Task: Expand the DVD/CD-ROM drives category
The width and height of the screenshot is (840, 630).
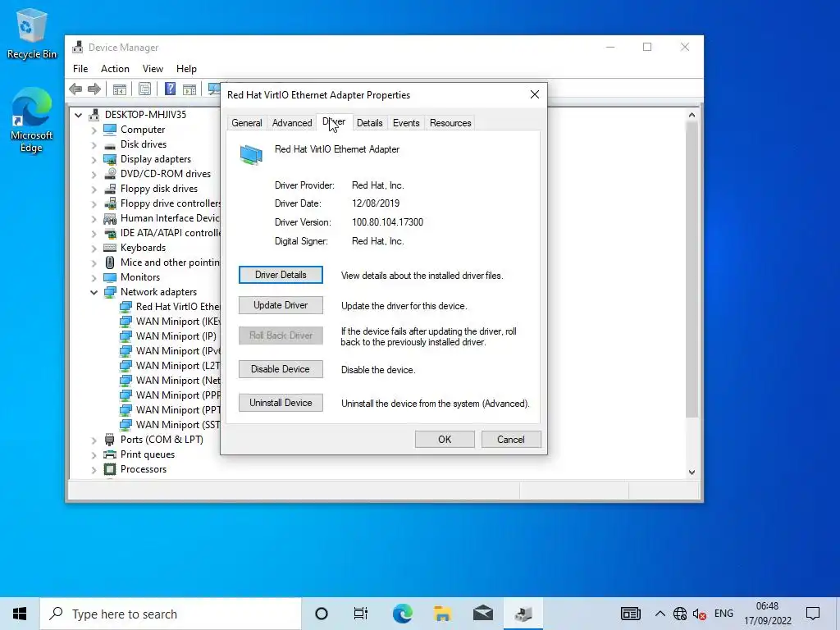Action: pos(94,174)
